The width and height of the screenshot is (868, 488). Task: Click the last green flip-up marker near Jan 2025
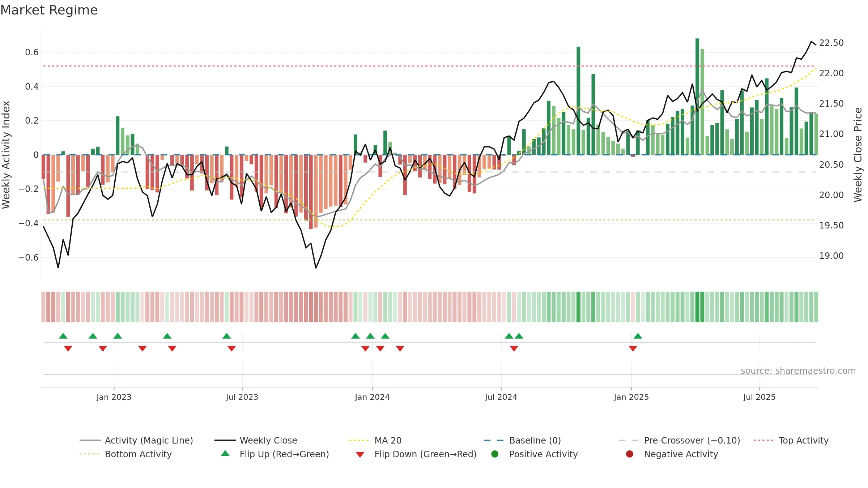point(638,336)
